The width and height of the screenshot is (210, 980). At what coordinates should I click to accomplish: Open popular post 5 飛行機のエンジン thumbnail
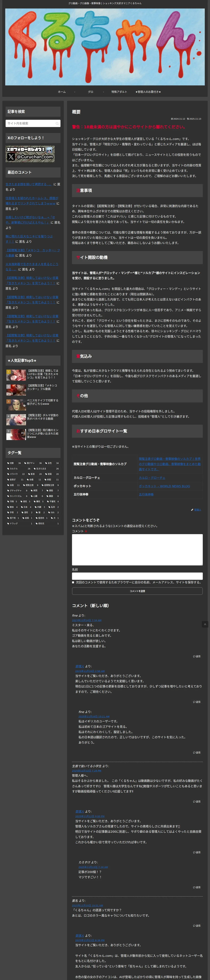[16, 434]
